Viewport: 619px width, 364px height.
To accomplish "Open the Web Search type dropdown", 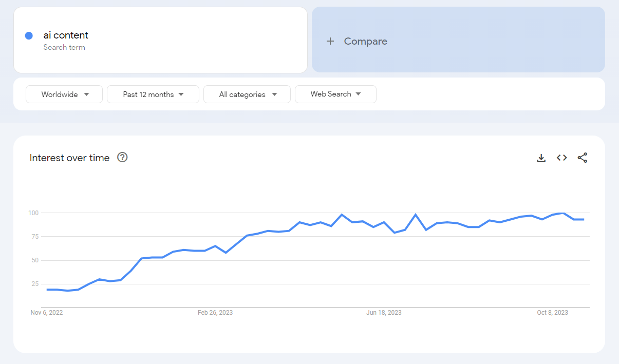I will pos(335,94).
